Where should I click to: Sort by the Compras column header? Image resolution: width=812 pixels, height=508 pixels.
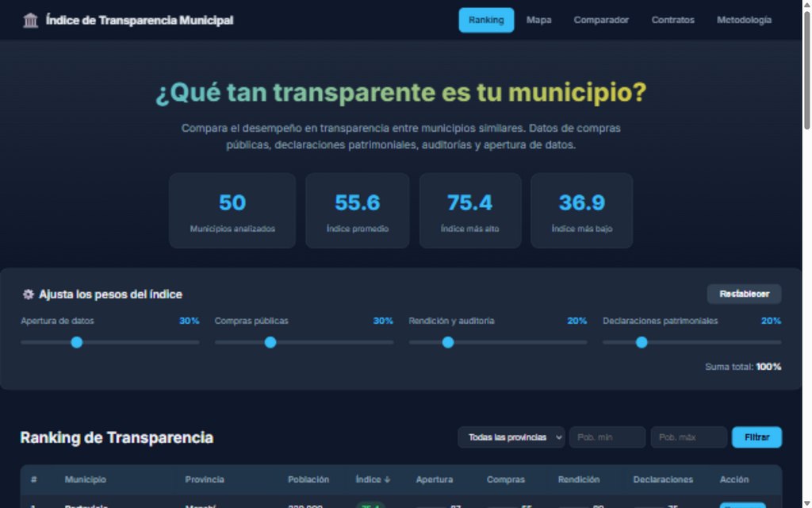point(505,479)
